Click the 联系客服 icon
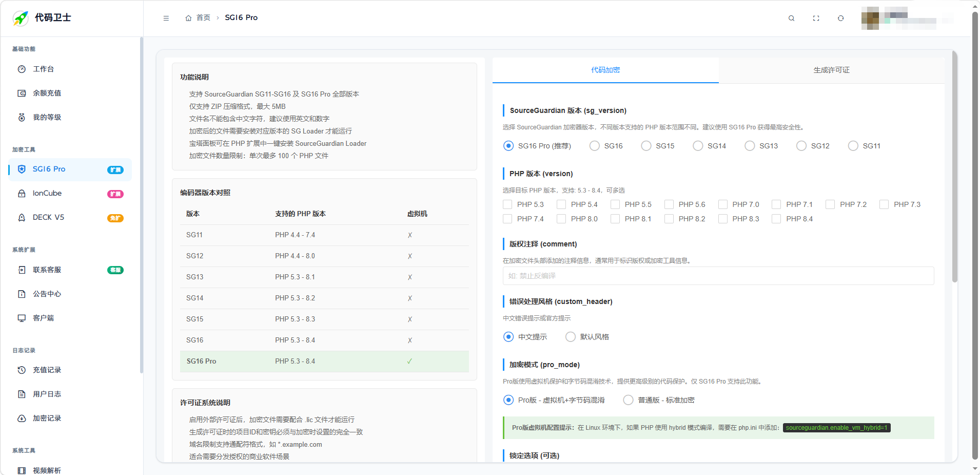Viewport: 980px width, 475px height. [22, 270]
